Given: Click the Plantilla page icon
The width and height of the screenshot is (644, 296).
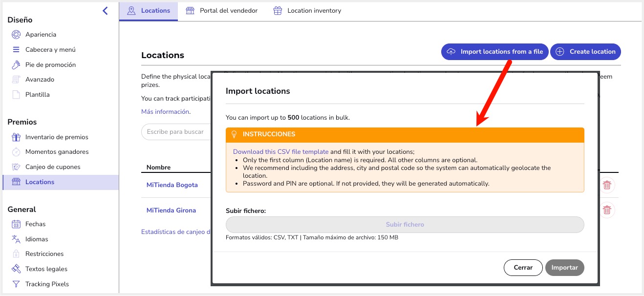Looking at the screenshot, I should coord(16,95).
